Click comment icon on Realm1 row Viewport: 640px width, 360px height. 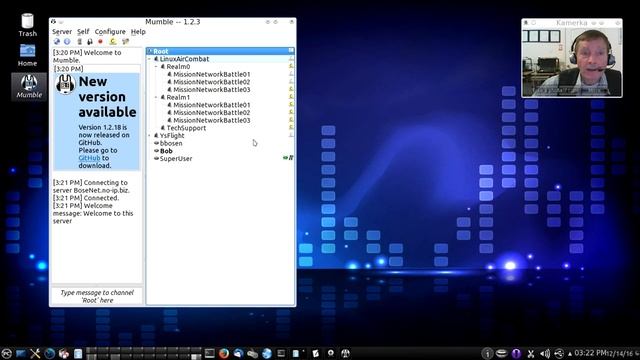(x=291, y=97)
